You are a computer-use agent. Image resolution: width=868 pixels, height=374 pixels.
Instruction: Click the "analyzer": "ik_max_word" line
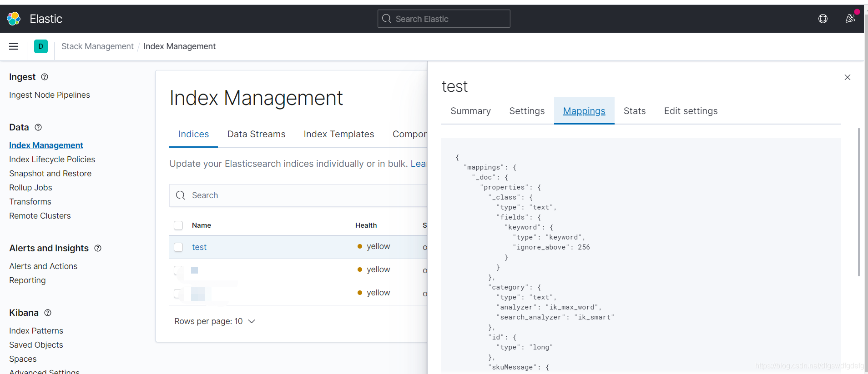click(x=549, y=307)
